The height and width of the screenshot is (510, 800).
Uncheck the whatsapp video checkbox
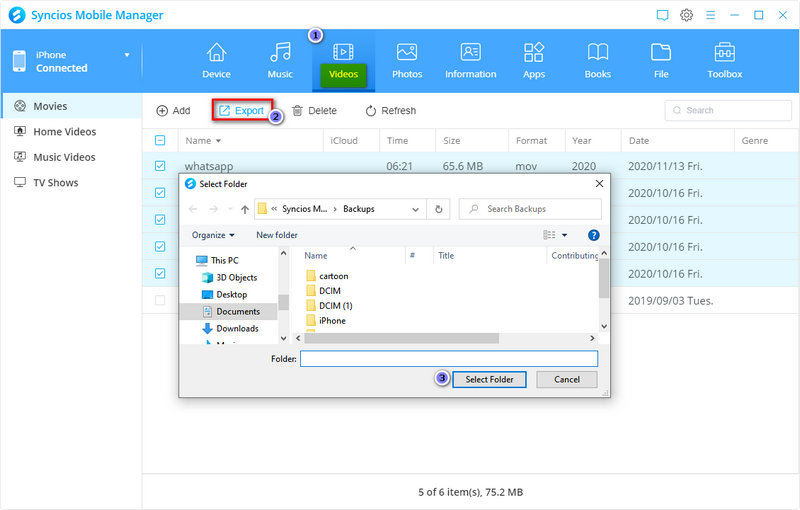click(x=160, y=167)
